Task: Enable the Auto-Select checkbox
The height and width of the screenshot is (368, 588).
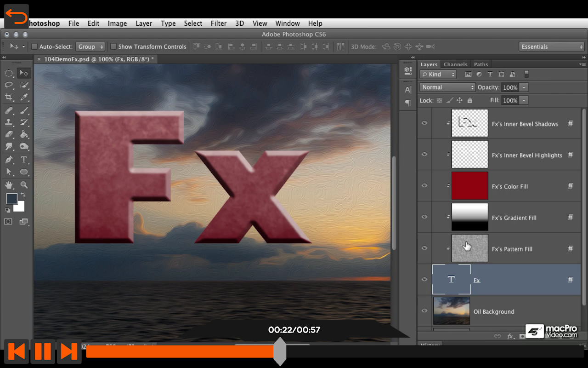Action: (34, 46)
